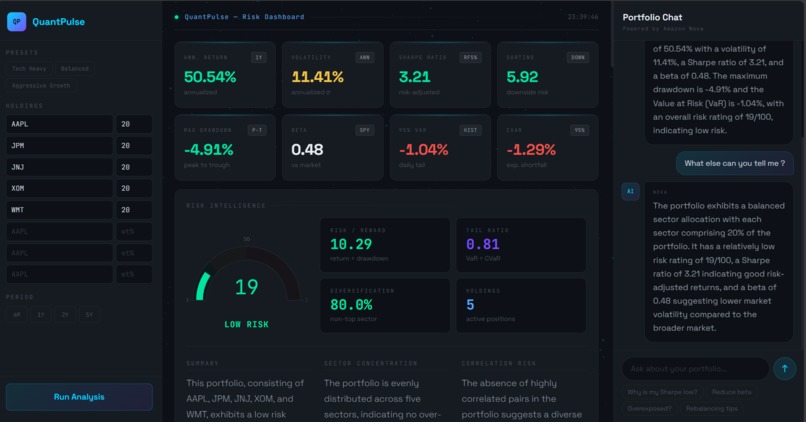806x422 pixels.
Task: Click the AI avatar badge in chat
Action: (630, 191)
